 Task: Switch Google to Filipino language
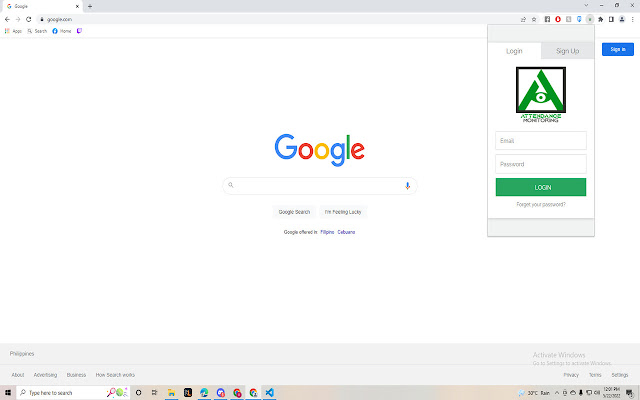tap(327, 232)
